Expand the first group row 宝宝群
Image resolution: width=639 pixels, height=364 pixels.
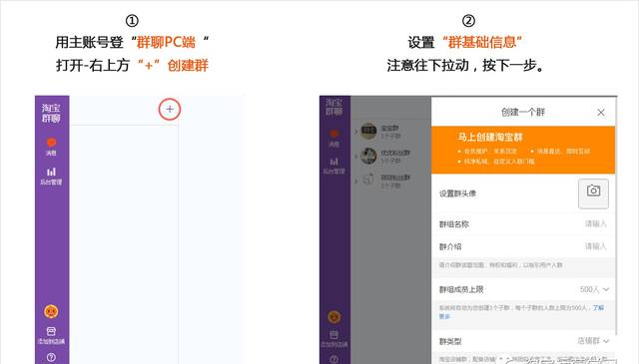[355, 131]
